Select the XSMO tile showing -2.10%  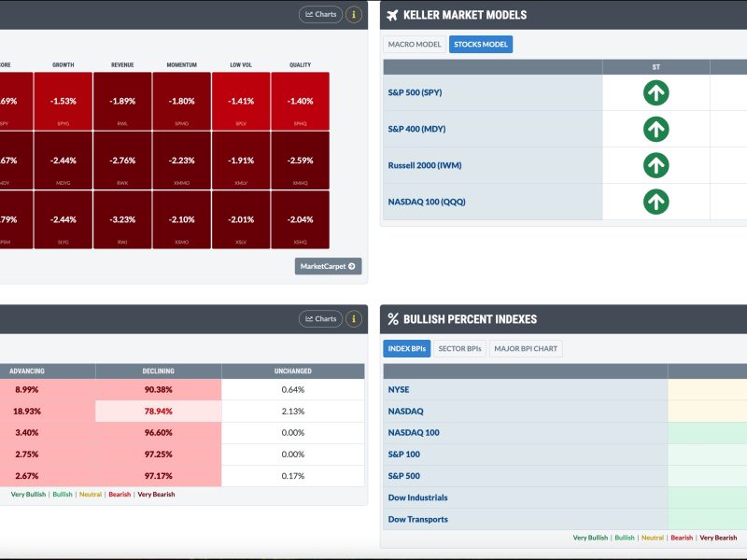click(181, 219)
